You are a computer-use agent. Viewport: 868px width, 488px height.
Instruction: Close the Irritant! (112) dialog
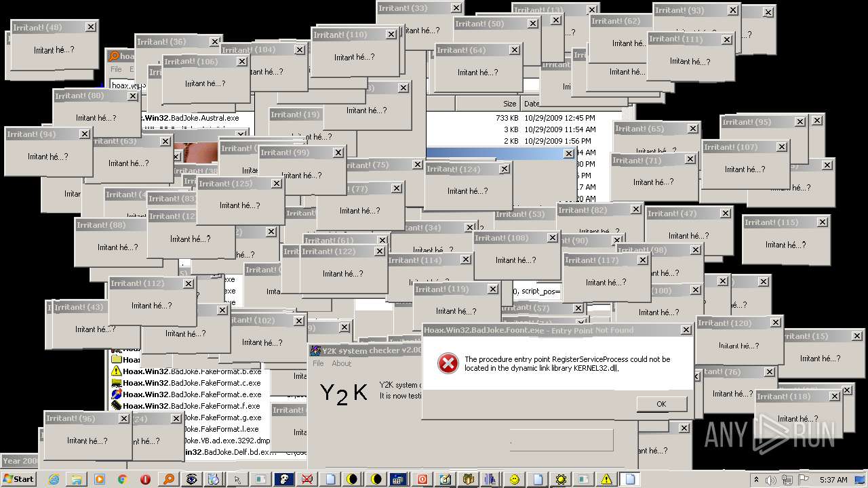pos(188,284)
